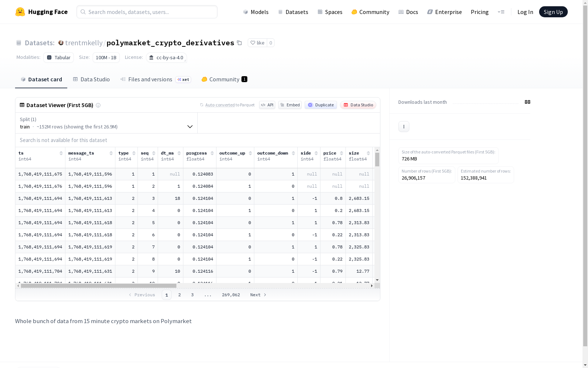Screen dimensions: 588x368
Task: Go to page 2 of the table
Action: 179,295
